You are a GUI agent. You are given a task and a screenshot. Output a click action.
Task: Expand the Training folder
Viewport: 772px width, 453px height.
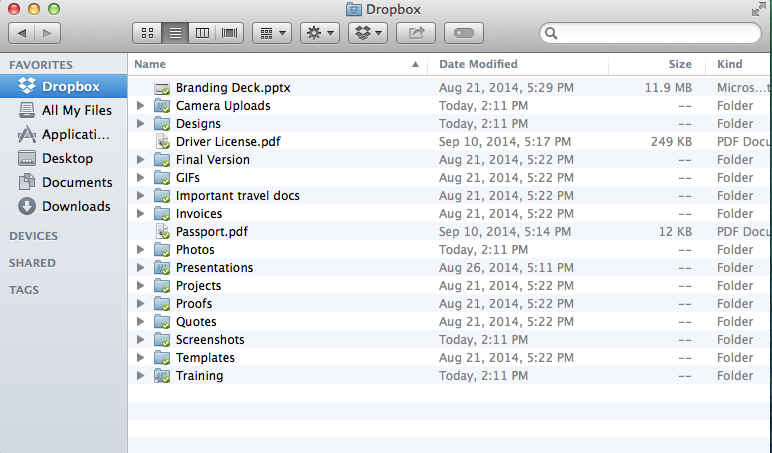coord(140,376)
